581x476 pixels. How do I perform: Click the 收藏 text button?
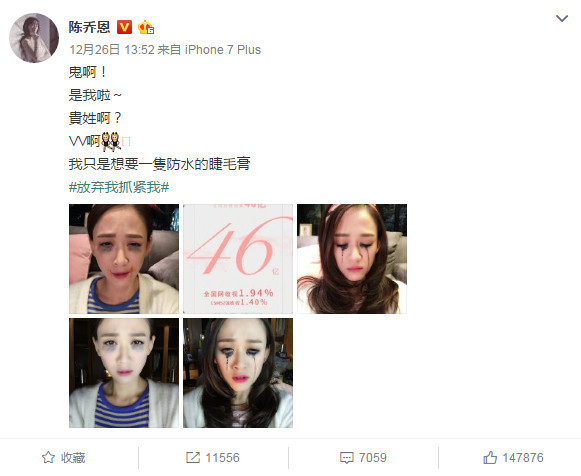73,458
